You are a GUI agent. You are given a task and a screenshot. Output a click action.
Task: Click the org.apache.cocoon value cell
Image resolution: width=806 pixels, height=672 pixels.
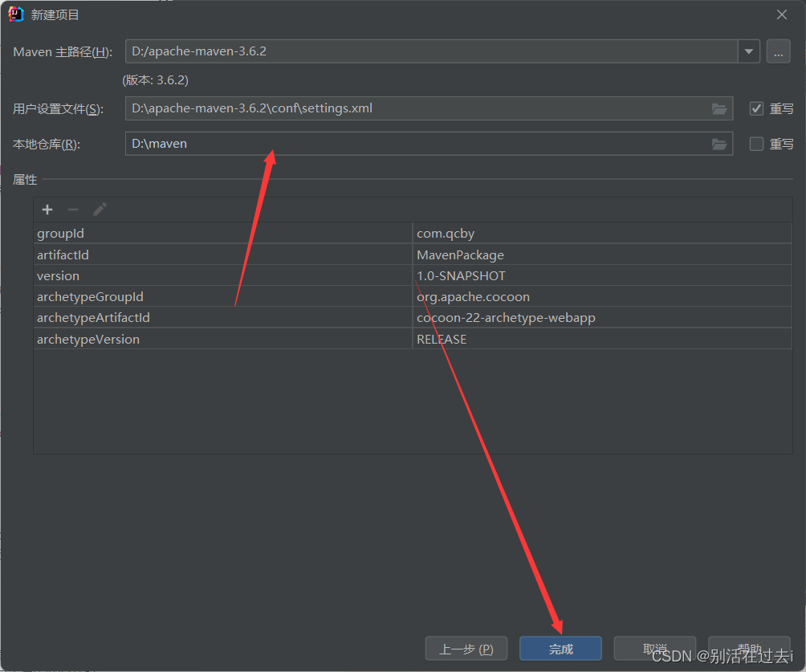click(x=602, y=297)
